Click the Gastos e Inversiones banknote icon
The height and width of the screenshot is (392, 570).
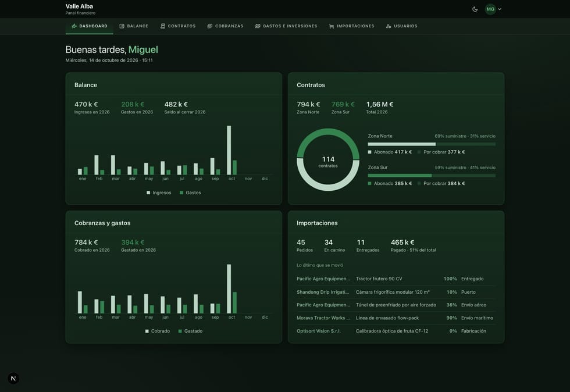coord(257,26)
